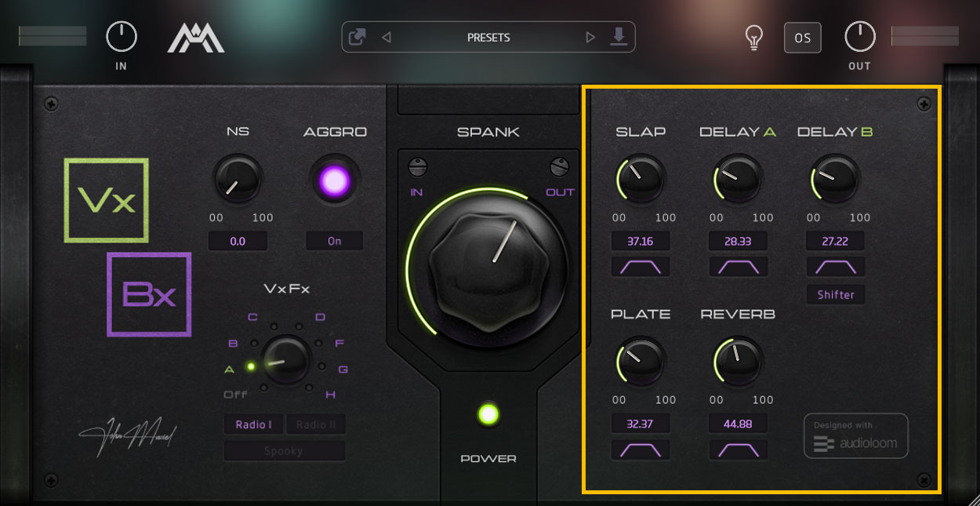Go to the next preset arrow
Image resolution: width=980 pixels, height=506 pixels.
click(590, 37)
